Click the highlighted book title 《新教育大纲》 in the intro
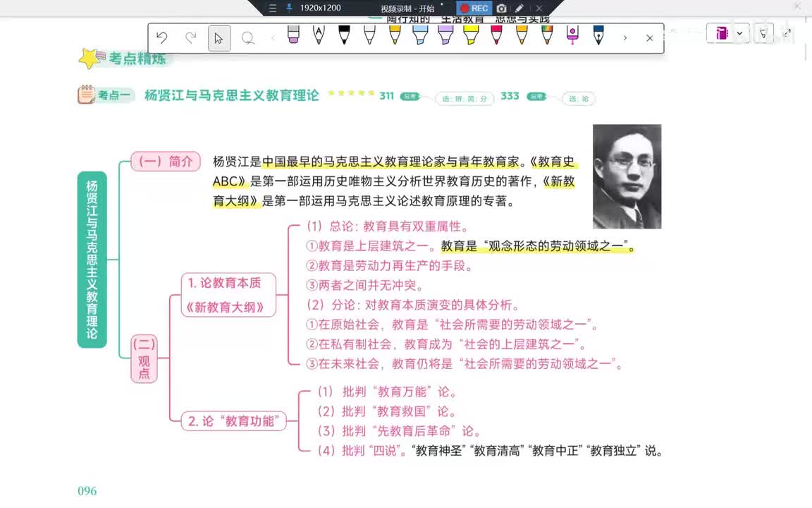812x508 pixels. coord(393,190)
